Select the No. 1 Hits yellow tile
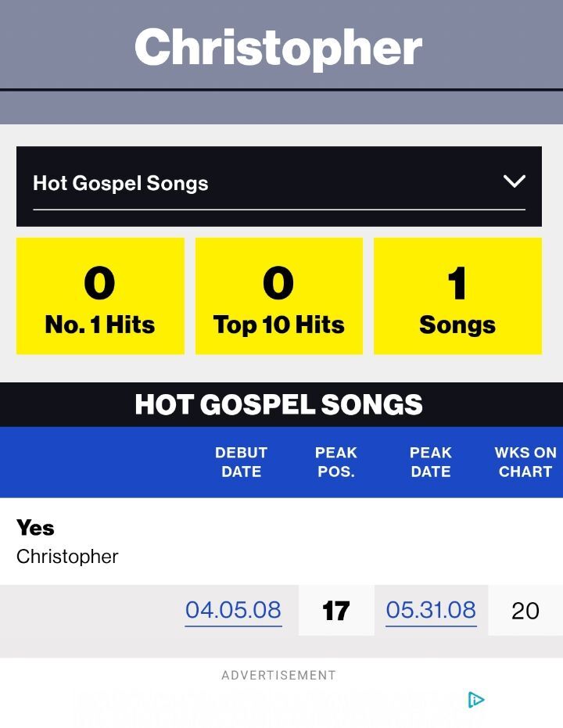Image resolution: width=563 pixels, height=728 pixels. [100, 296]
